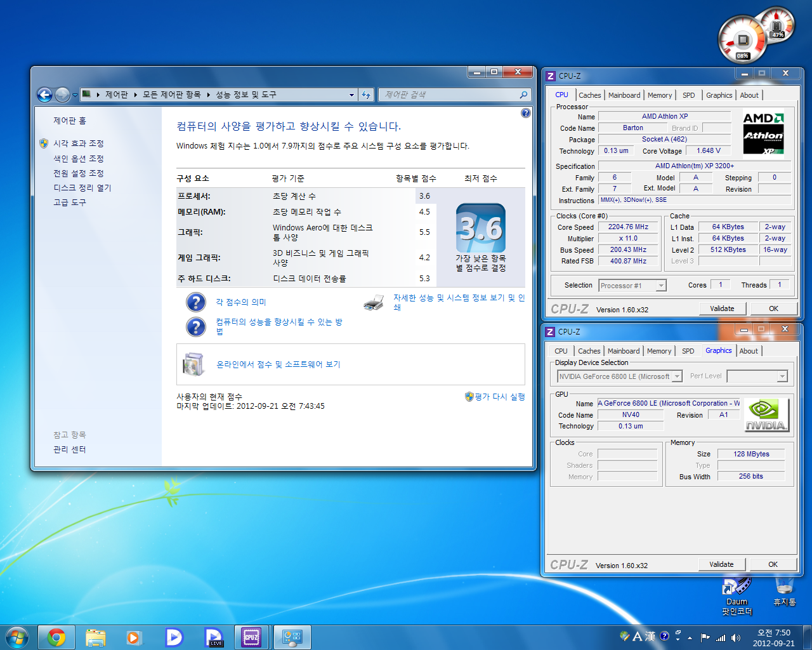Open the Daum 팟인코더 desktop icon
812x650 pixels.
point(737,597)
